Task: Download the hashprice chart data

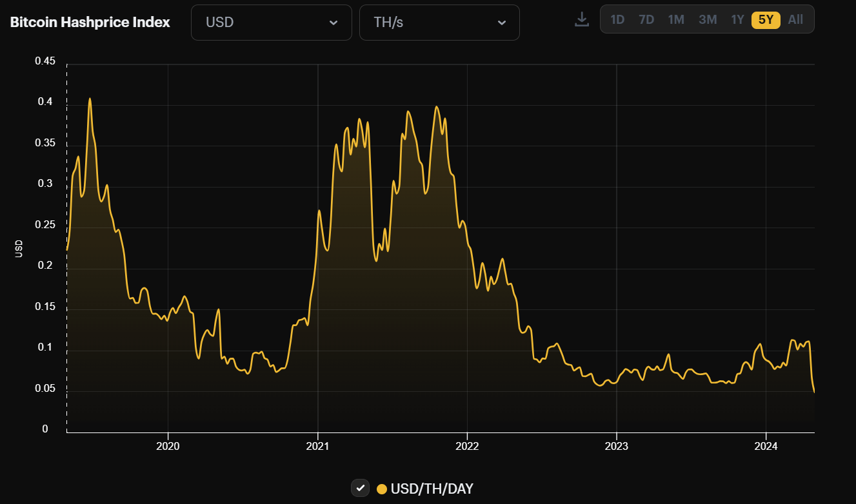Action: click(x=582, y=19)
